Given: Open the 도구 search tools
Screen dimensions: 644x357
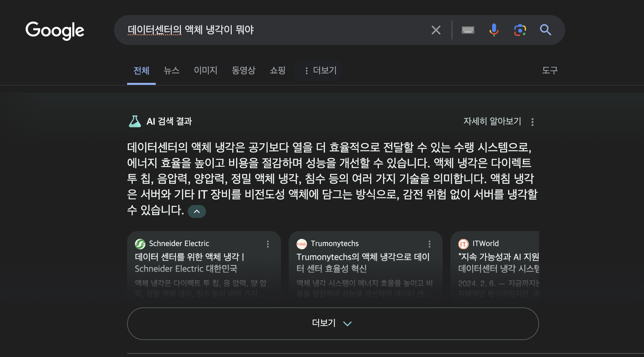Looking at the screenshot, I should click(549, 70).
